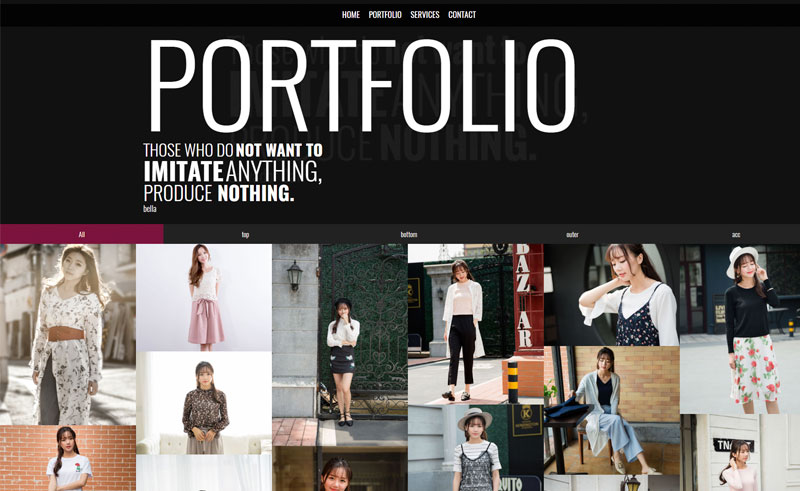The width and height of the screenshot is (800, 491).
Task: View photo beside red BAZAAR sign
Action: tap(476, 324)
